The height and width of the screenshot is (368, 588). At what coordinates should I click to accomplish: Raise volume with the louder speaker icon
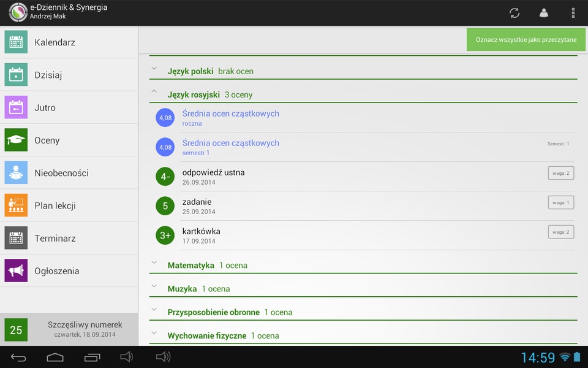(x=163, y=357)
